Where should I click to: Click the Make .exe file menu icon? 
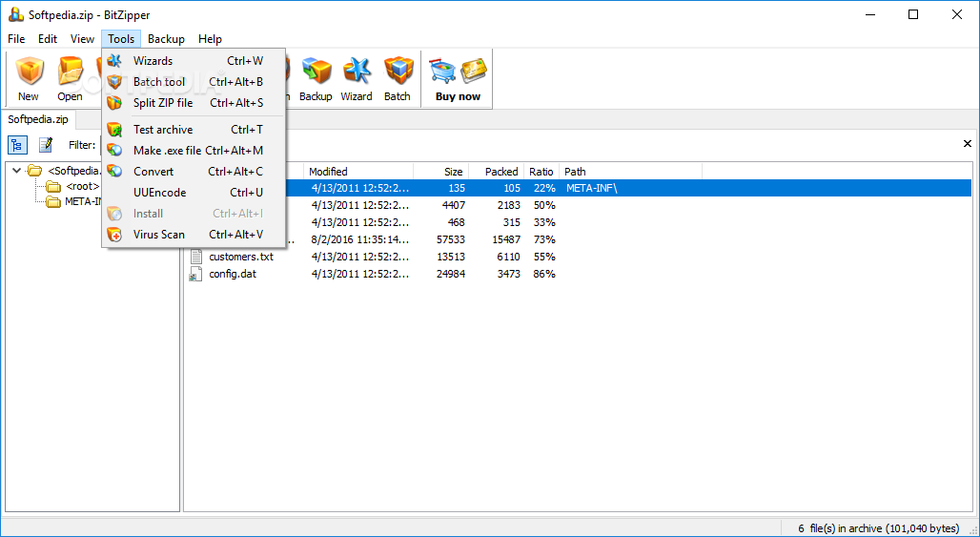(x=114, y=151)
